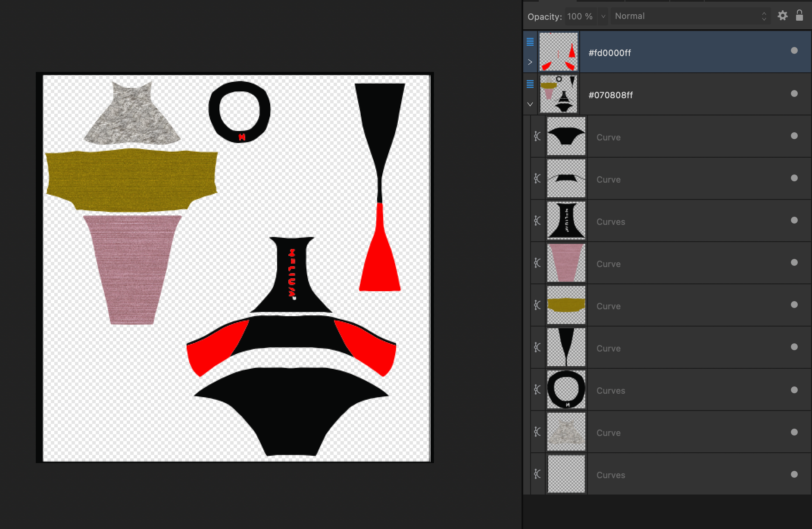Toggle visibility of the black funnel Curve layer
This screenshot has width=812, height=529.
coord(794,347)
